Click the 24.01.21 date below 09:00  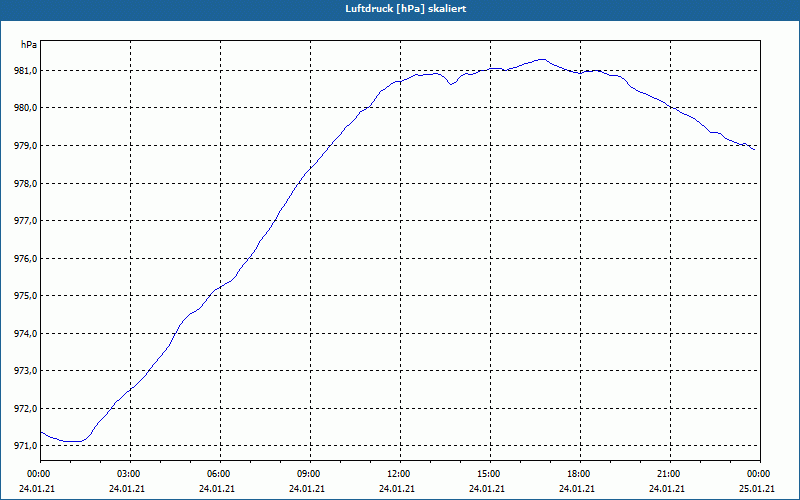(x=307, y=489)
